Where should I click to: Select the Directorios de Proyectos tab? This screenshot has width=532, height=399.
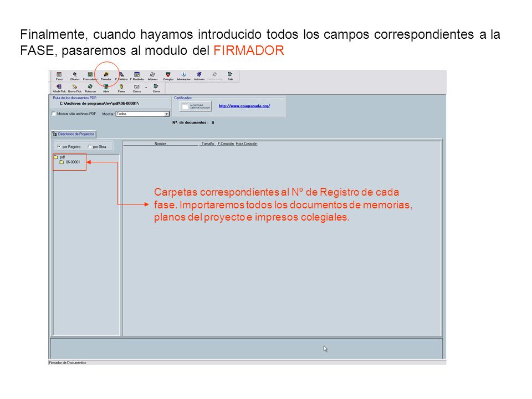[74, 134]
